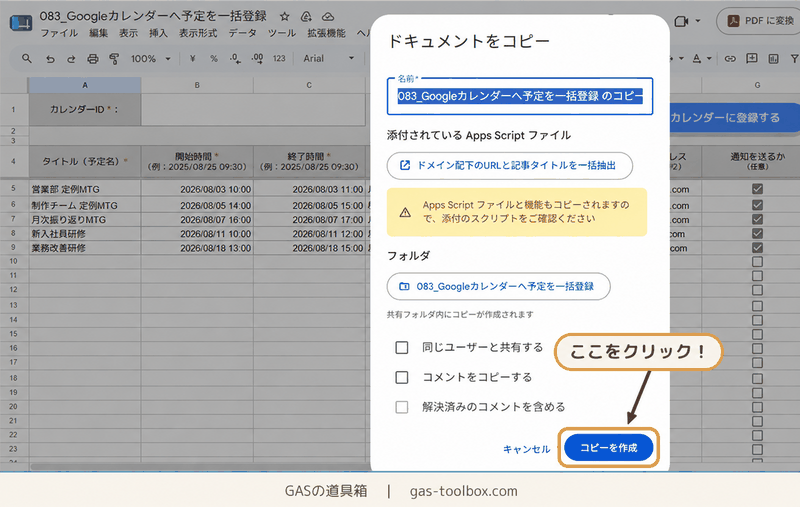Click cell 月次振り返りMTG
This screenshot has width=800, height=507.
pyautogui.click(x=85, y=219)
